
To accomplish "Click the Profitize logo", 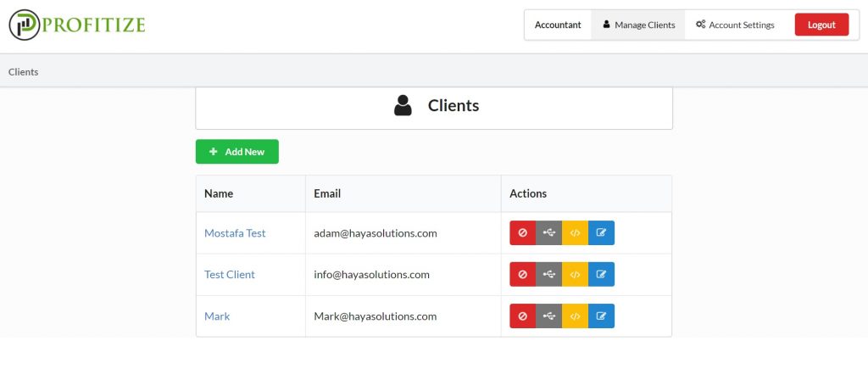I will click(77, 25).
